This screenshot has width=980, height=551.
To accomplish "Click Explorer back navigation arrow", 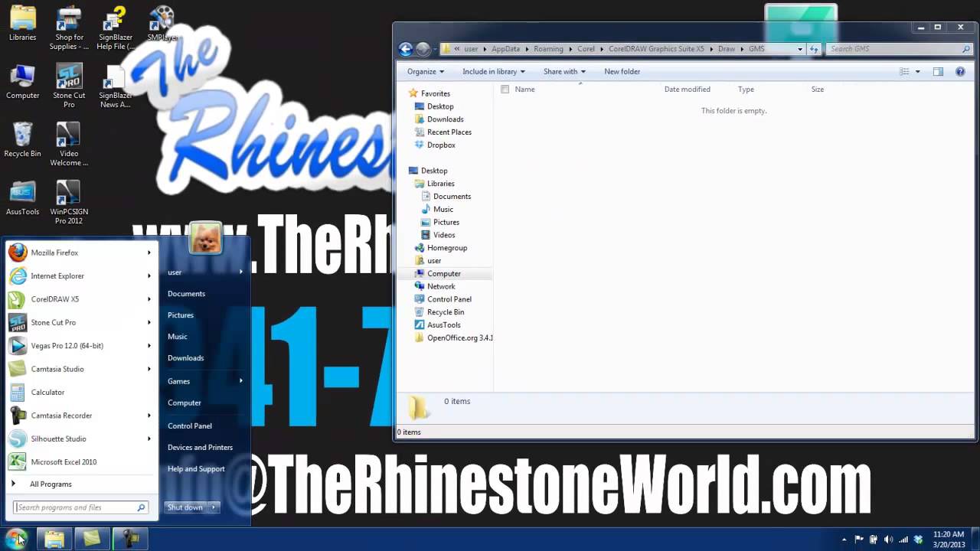I will (406, 49).
